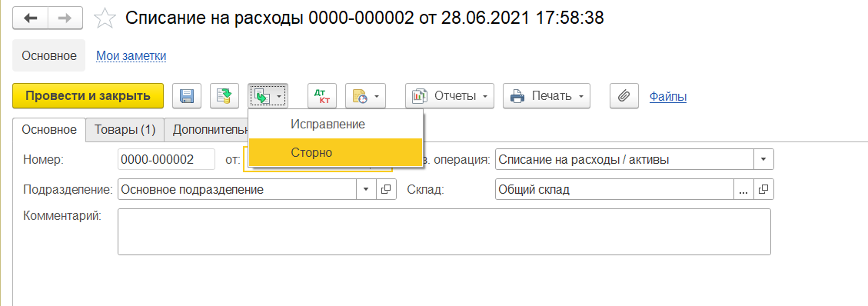Screen dimensions: 868x306
Task: Switch to the Основное form tab
Action: [48, 130]
